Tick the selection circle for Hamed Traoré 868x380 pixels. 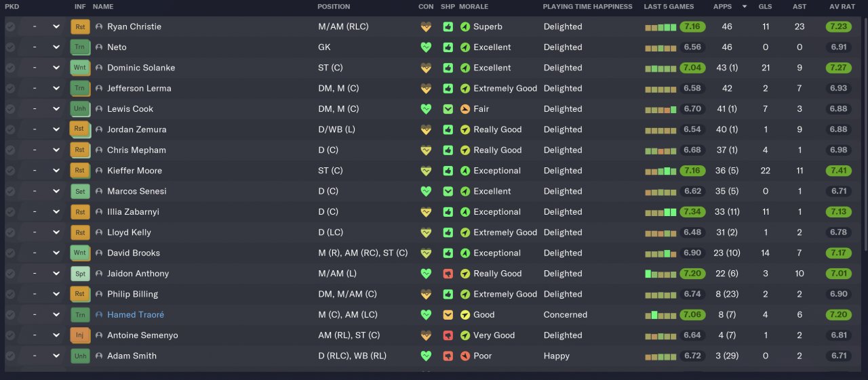click(x=10, y=315)
